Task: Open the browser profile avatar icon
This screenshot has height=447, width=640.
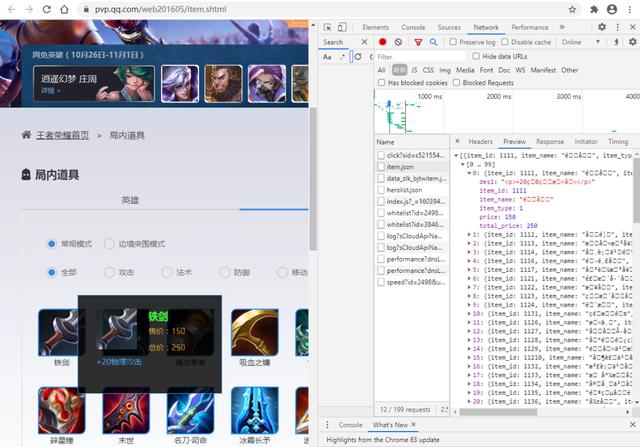Action: pos(611,9)
